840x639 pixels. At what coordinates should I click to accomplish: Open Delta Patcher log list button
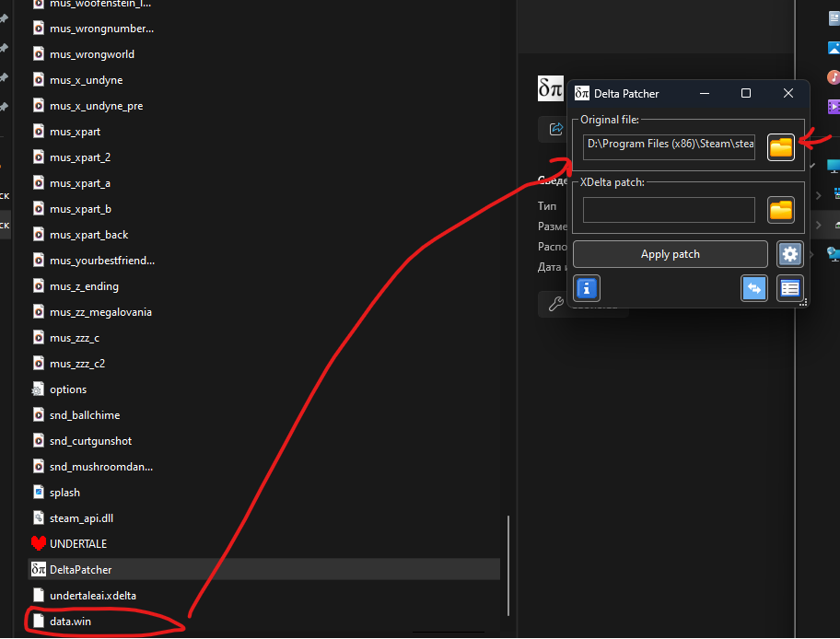point(789,289)
